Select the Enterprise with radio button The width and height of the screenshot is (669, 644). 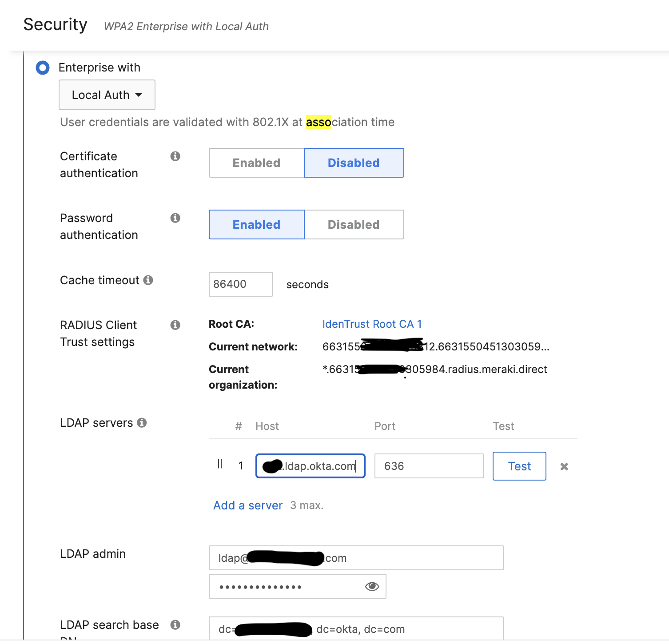(x=43, y=68)
